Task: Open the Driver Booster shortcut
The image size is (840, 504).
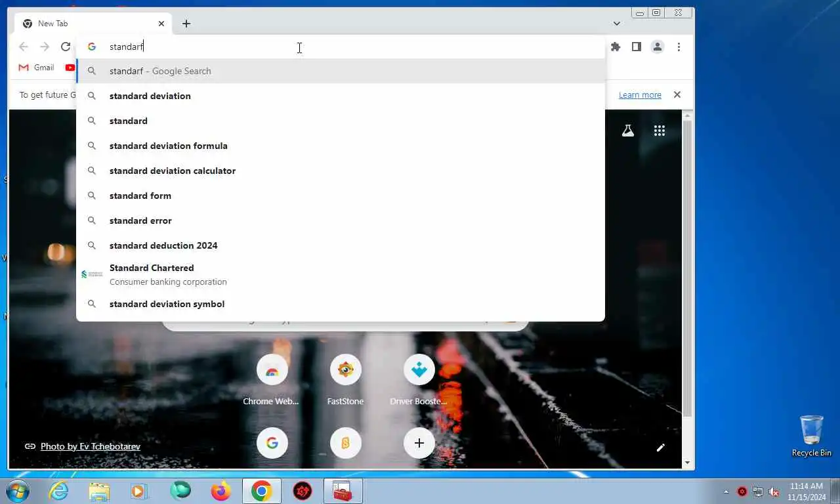Action: coord(419,381)
